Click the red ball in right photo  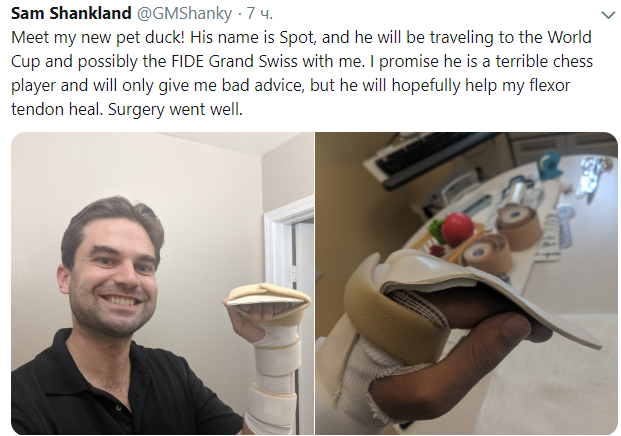[x=457, y=229]
